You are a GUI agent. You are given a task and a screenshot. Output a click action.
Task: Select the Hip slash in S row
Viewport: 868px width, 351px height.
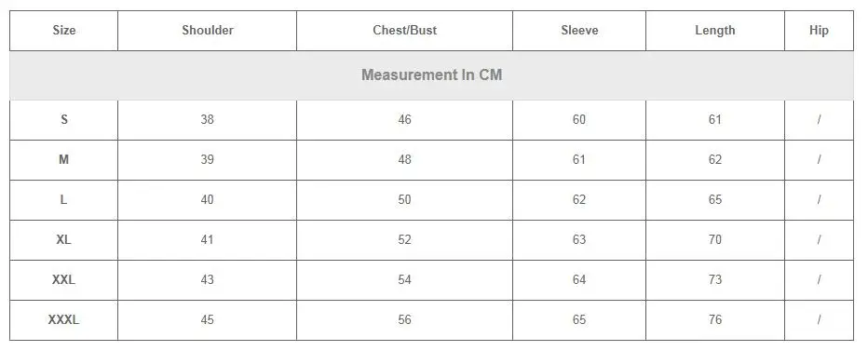click(x=819, y=119)
